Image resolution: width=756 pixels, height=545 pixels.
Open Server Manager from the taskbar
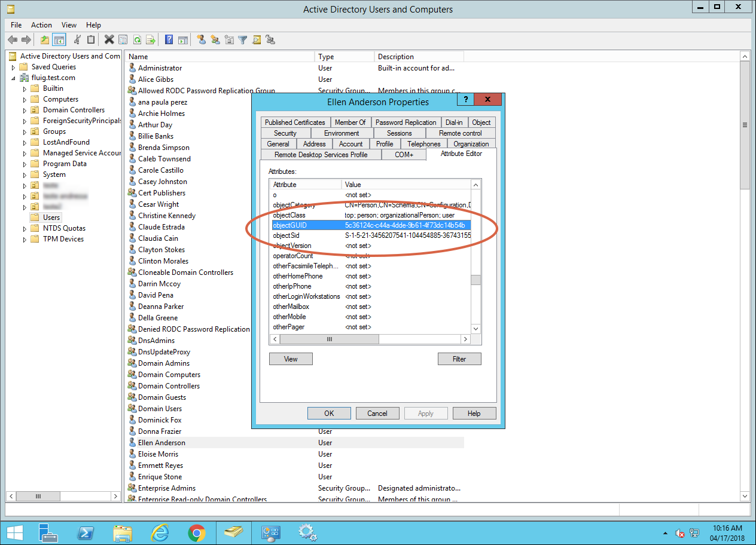[x=47, y=532]
